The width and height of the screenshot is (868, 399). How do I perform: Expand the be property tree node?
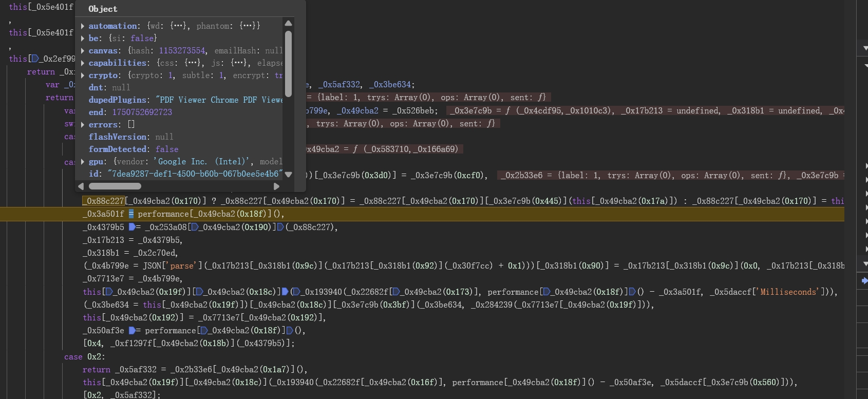83,38
